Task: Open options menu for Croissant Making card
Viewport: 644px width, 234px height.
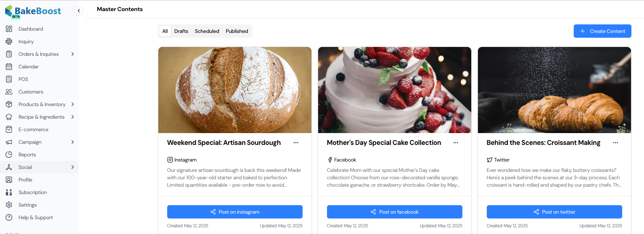Action: [616, 143]
